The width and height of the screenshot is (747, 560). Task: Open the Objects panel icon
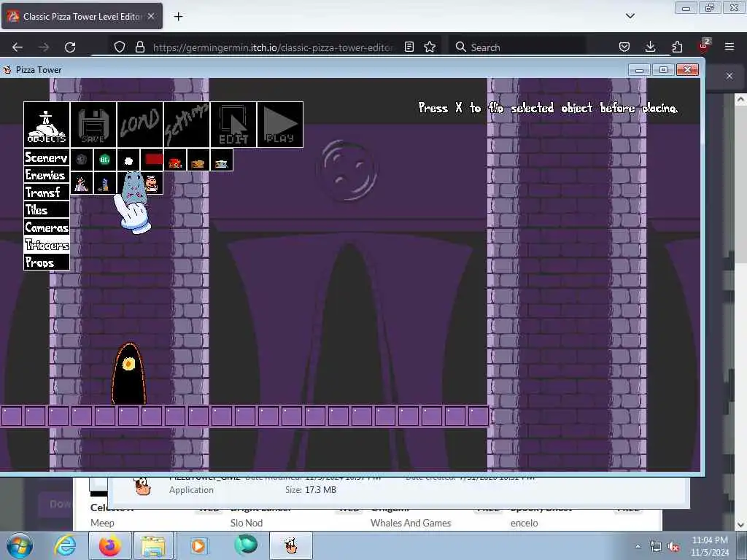tap(47, 125)
